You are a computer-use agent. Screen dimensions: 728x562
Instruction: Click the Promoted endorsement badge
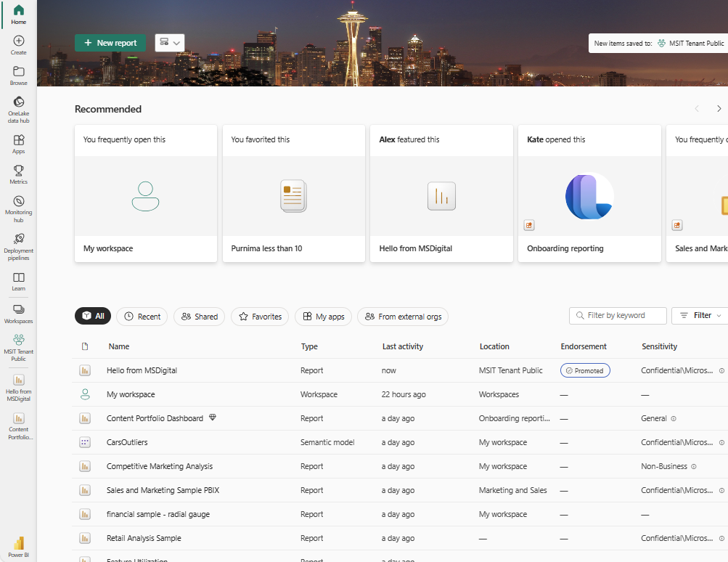pyautogui.click(x=585, y=370)
